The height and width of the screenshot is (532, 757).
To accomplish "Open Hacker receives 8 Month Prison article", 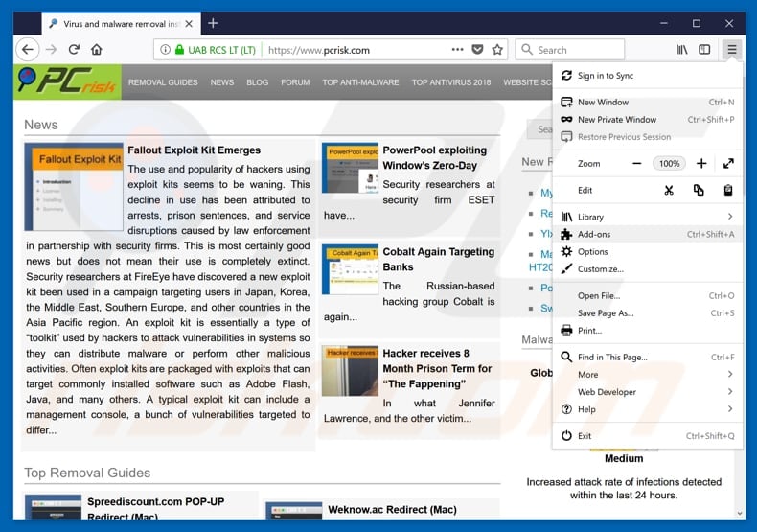I will pos(437,368).
